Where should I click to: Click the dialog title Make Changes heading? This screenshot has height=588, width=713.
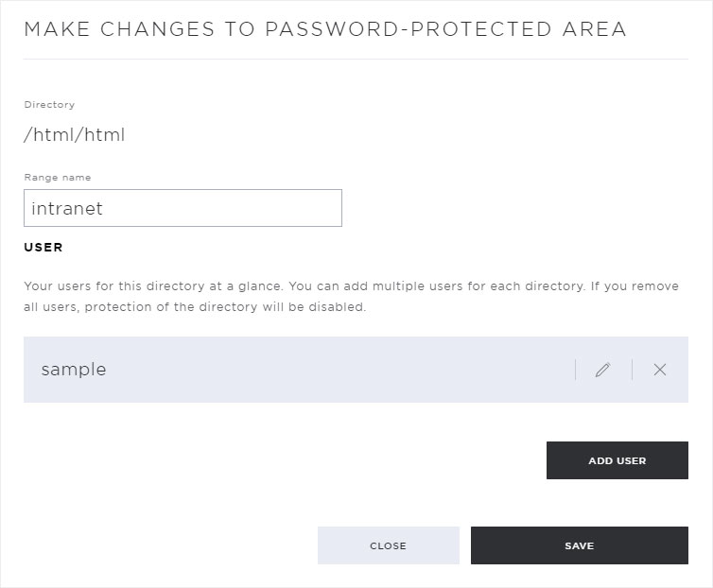tap(325, 29)
